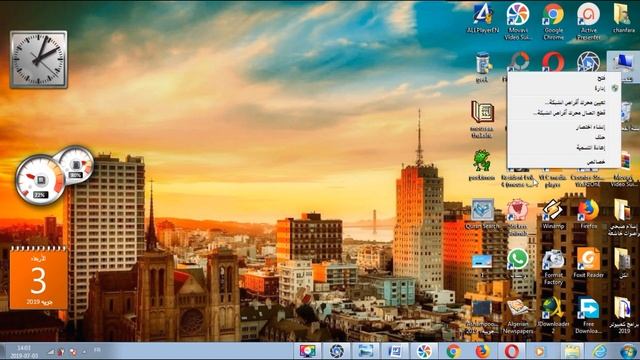This screenshot has width=640, height=360.
Task: Choose إدارة (Manage) in the context menu
Action: coord(564,88)
